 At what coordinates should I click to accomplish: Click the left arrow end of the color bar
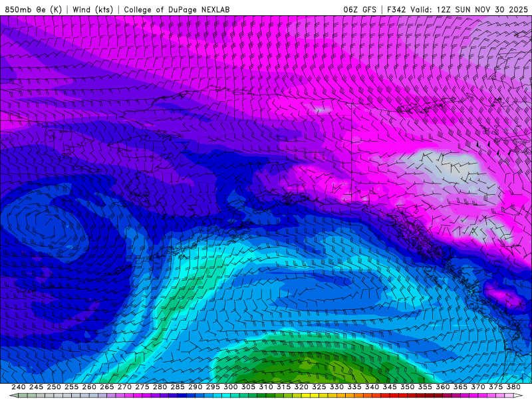[13, 396]
